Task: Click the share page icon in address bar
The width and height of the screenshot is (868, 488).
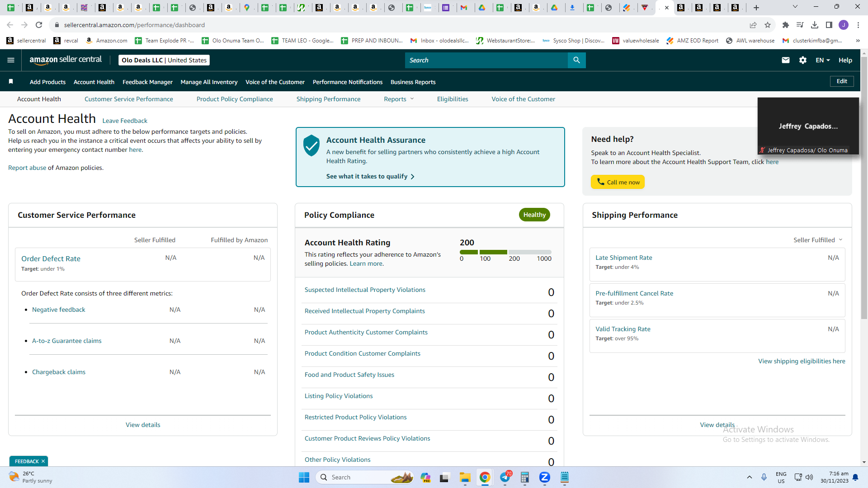Action: tap(753, 25)
